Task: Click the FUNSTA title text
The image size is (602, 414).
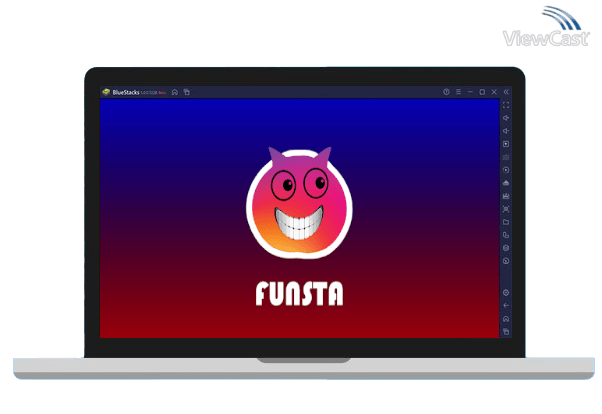Action: pyautogui.click(x=299, y=293)
